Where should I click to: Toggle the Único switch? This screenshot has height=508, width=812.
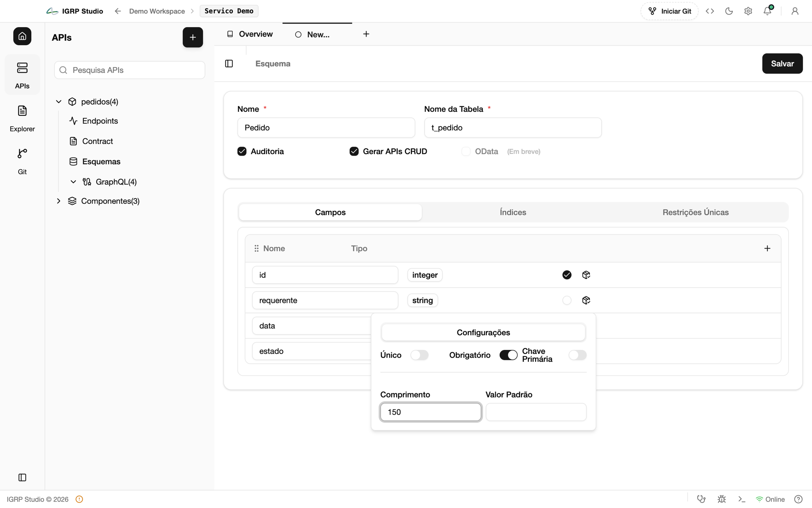tap(419, 355)
